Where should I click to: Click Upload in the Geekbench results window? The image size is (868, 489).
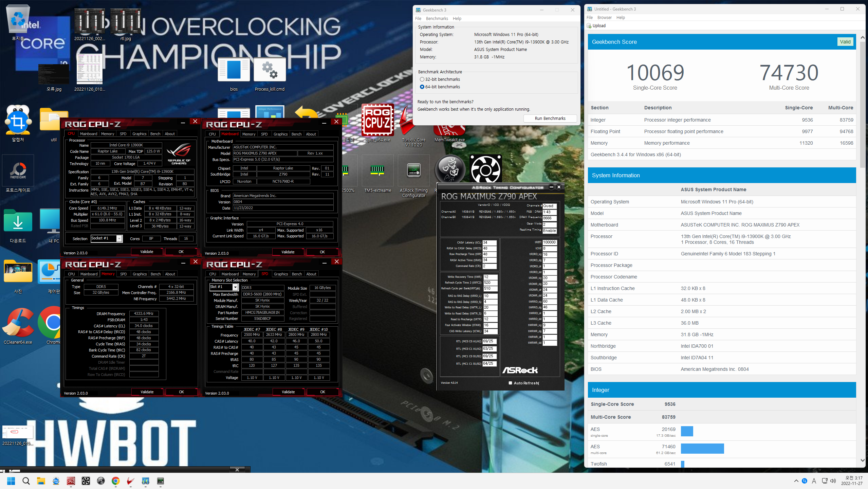(596, 26)
